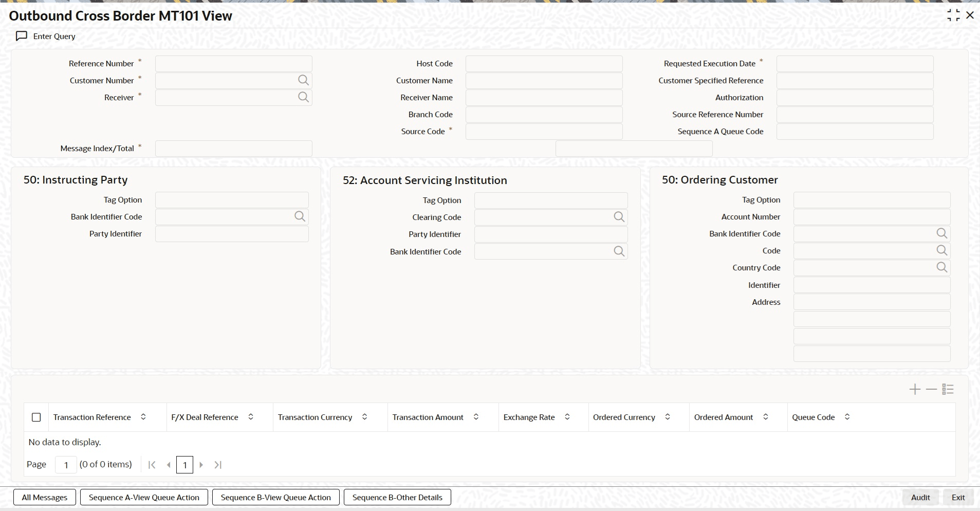Open Instructing Party Bank Identifier Code lookup
980x511 pixels.
pos(300,216)
